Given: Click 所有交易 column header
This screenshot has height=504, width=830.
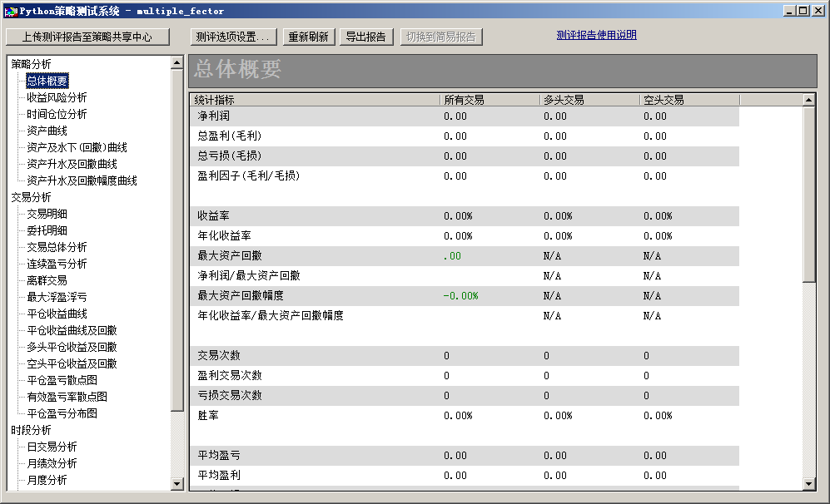Looking at the screenshot, I should coord(490,100).
